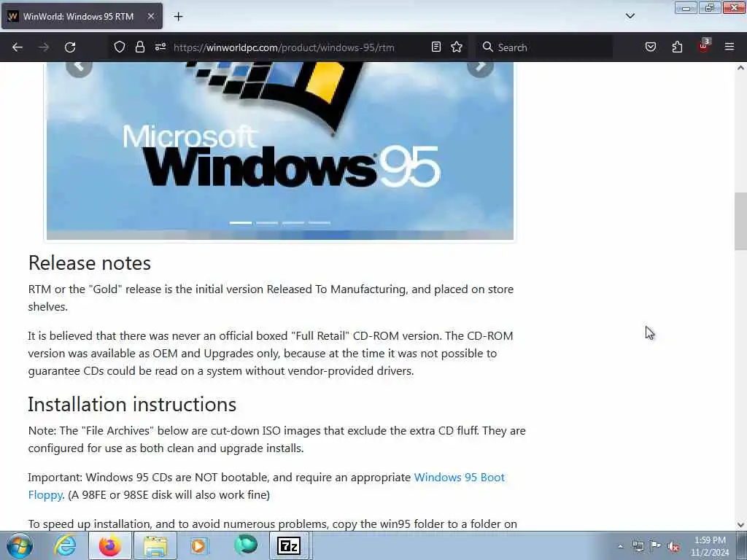Switch to Firefox in the taskbar
This screenshot has width=747, height=560.
click(110, 545)
